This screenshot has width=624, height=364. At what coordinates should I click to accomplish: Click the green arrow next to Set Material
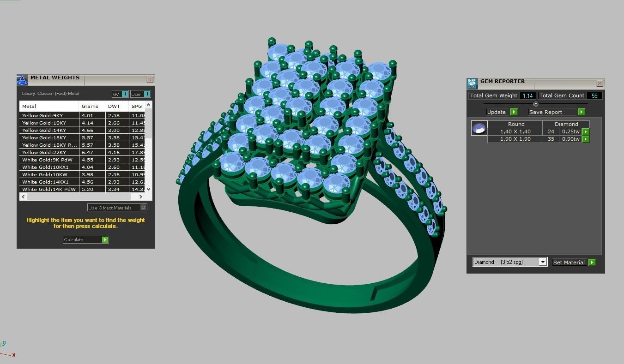592,263
